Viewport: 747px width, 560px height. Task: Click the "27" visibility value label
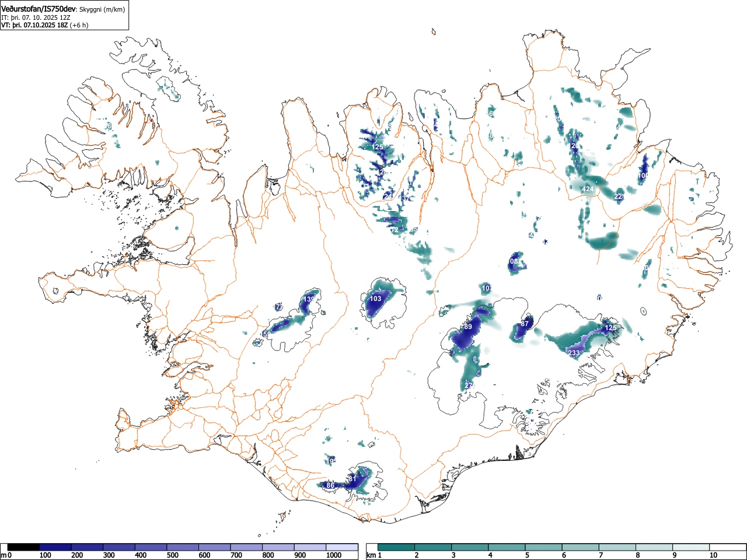(x=468, y=386)
